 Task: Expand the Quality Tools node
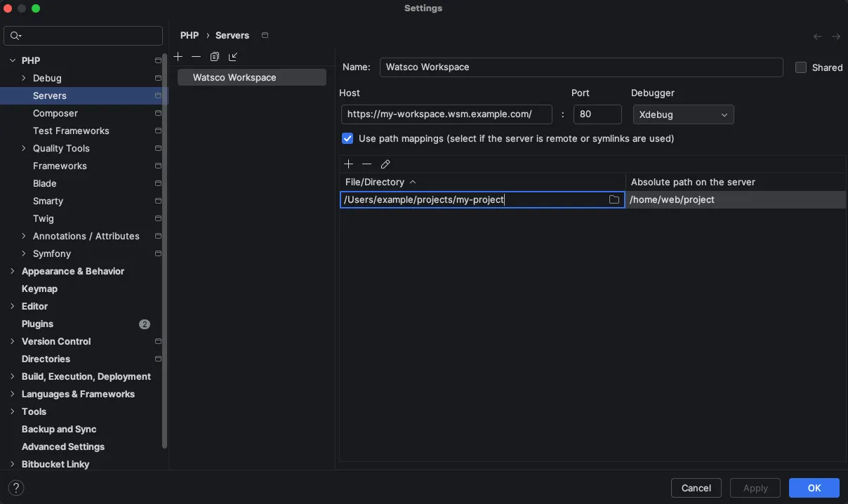(x=24, y=148)
